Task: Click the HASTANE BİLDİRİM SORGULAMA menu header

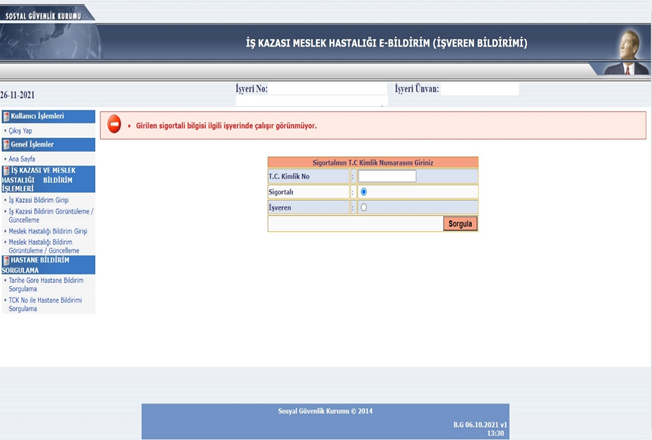Action: (48, 265)
